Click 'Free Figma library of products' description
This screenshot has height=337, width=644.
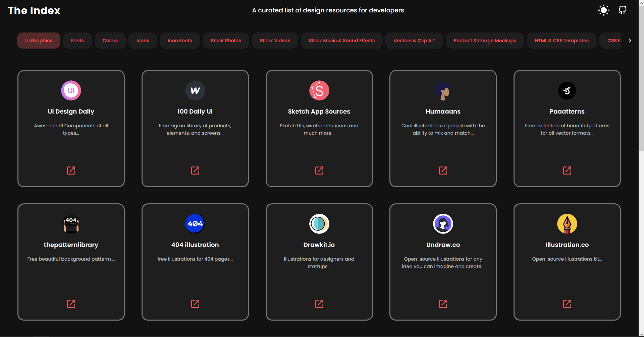pyautogui.click(x=195, y=129)
